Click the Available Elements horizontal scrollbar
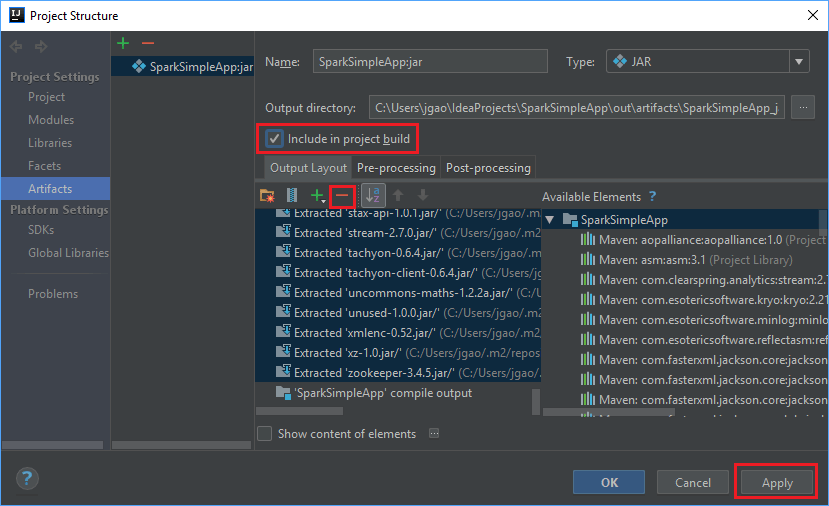 pos(609,412)
